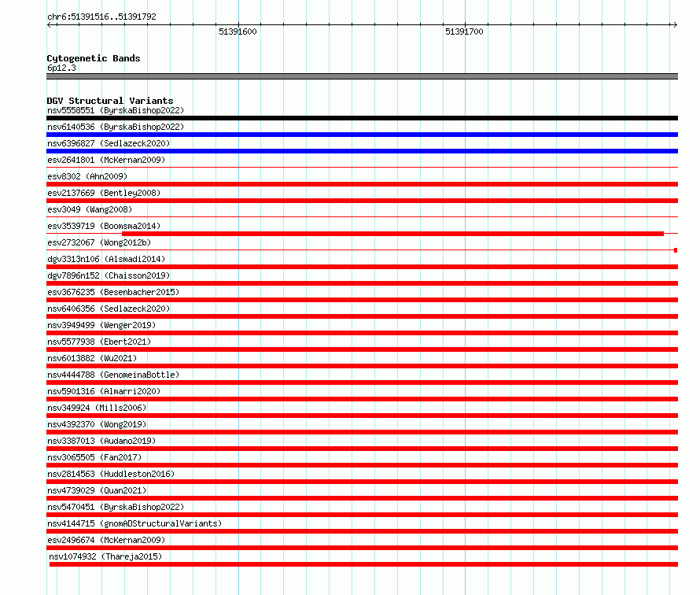Click the 51391700 ruler position
The width and height of the screenshot is (700, 595).
pyautogui.click(x=464, y=31)
